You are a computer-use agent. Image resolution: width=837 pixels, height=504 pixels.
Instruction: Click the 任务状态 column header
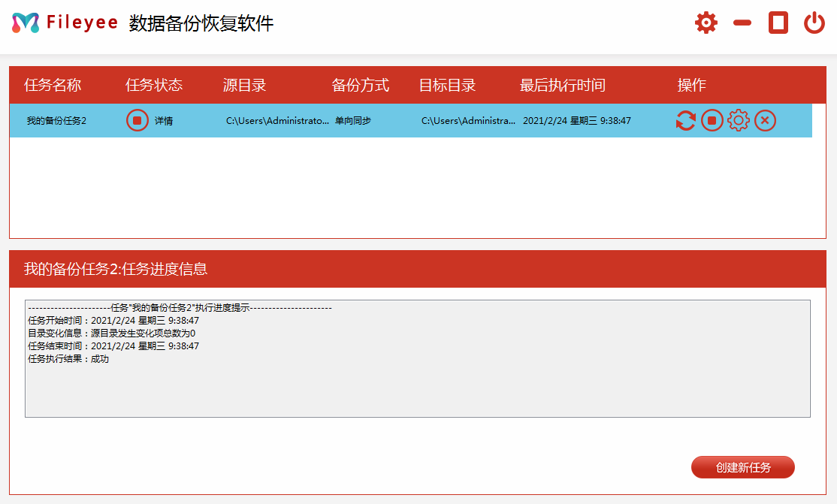point(154,85)
